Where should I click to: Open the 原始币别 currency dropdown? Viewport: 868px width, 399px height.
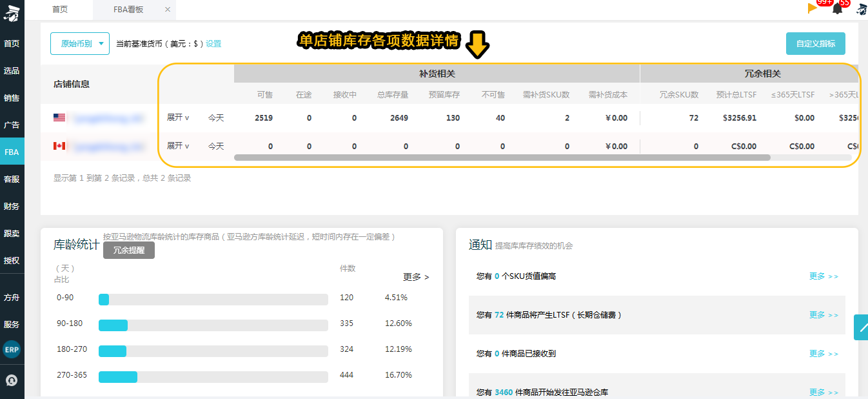click(80, 44)
